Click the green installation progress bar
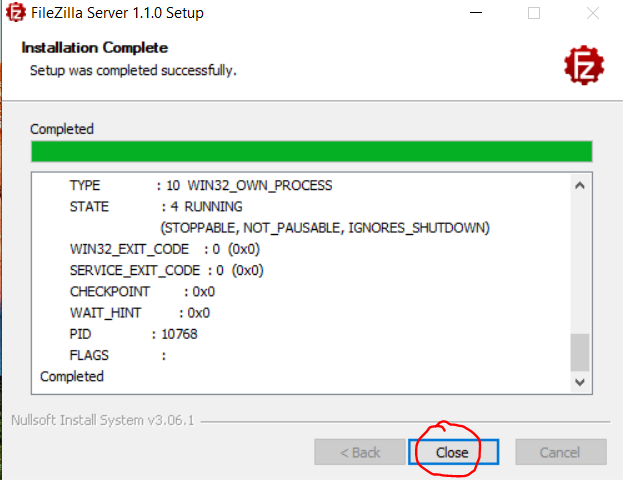The image size is (623, 480). pyautogui.click(x=312, y=151)
